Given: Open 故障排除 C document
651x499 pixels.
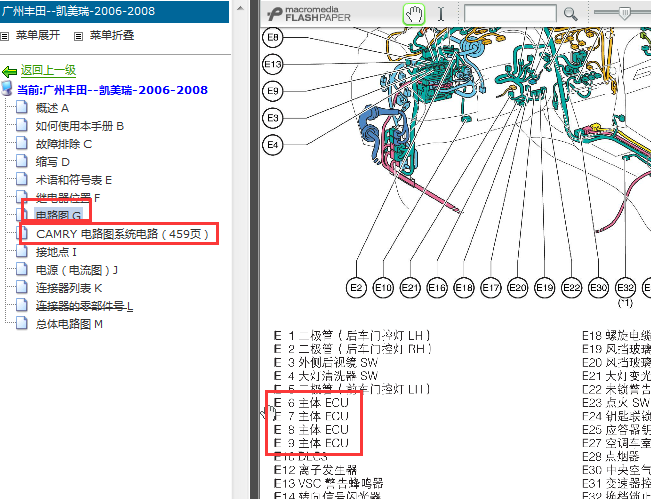Looking at the screenshot, I should 64,144.
